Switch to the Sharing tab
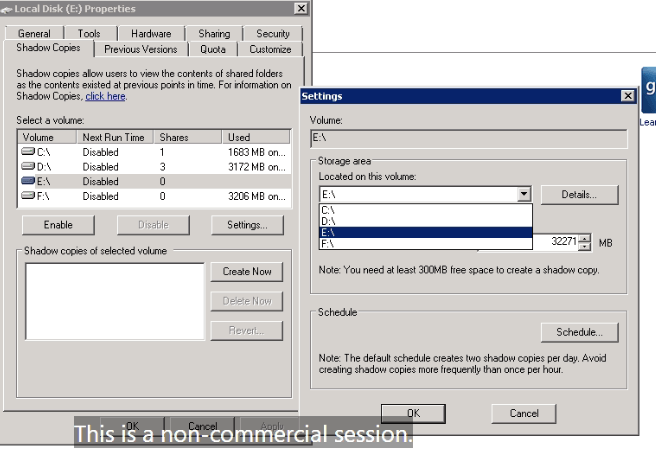 214,33
